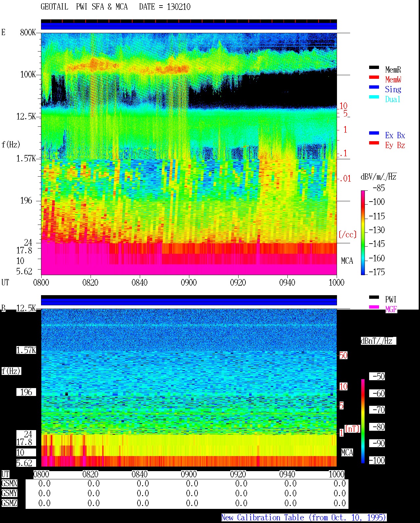This screenshot has width=420, height=523.
Task: Click the red "[/cc]" unit label
Action: click(x=347, y=234)
